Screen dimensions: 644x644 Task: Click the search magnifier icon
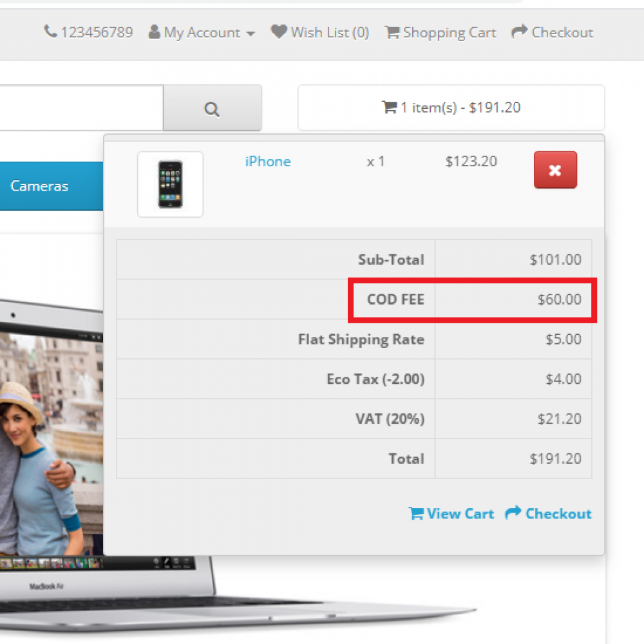[x=212, y=108]
